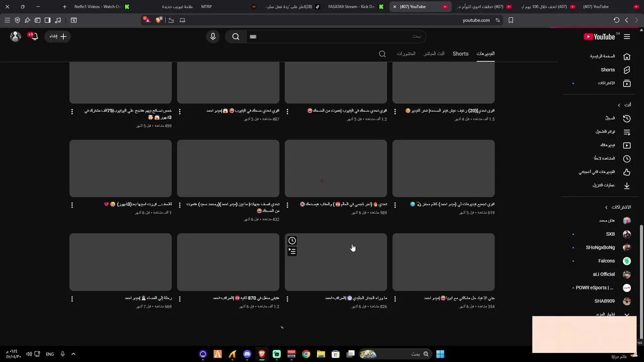Image resolution: width=644 pixels, height=362 pixels.
Task: Open Brave VPN shield icon
Action: tap(17, 20)
